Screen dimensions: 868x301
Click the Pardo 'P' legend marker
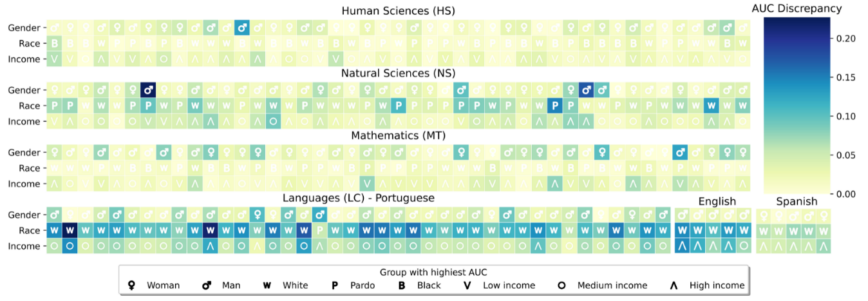click(x=335, y=286)
